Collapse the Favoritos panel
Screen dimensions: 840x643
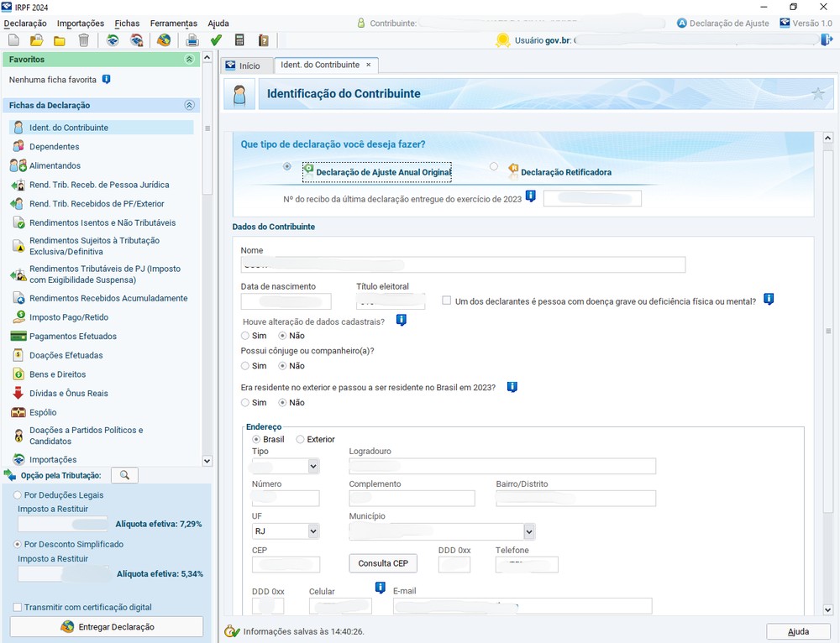(189, 60)
